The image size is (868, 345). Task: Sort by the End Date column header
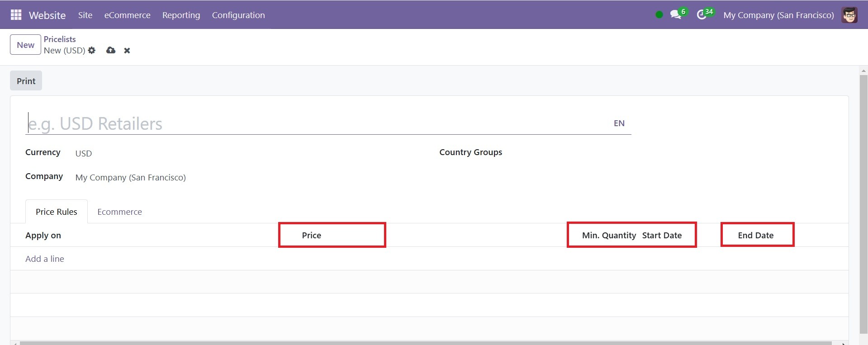(x=756, y=235)
